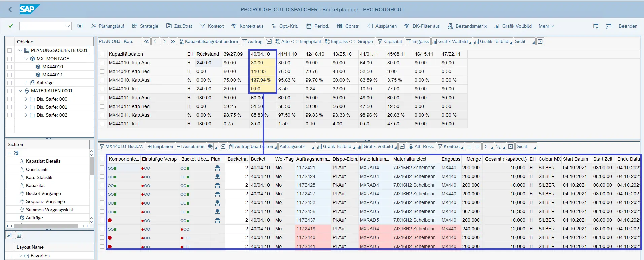644x260 pixels.
Task: Collapse the PLANUNGSOBJEKTE 0001 node
Action: (x=20, y=50)
